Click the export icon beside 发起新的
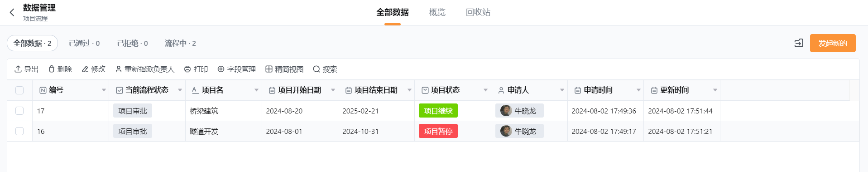Screen dimensions: 868x172 [x=799, y=43]
